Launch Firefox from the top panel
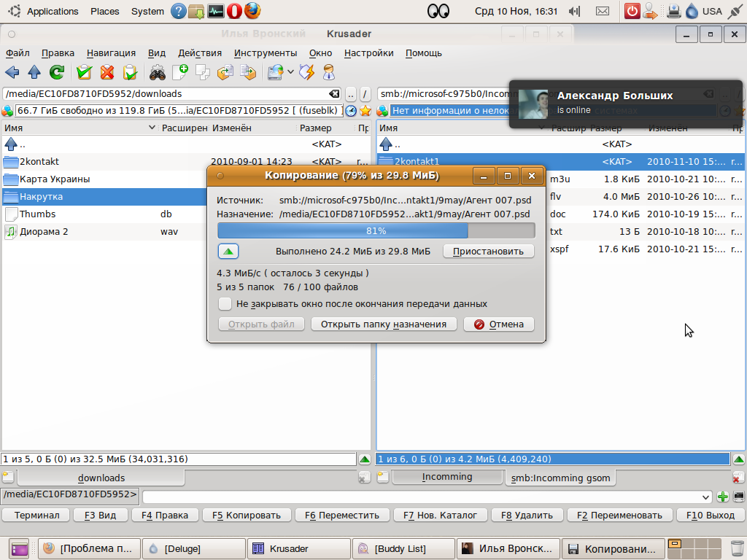 point(252,11)
